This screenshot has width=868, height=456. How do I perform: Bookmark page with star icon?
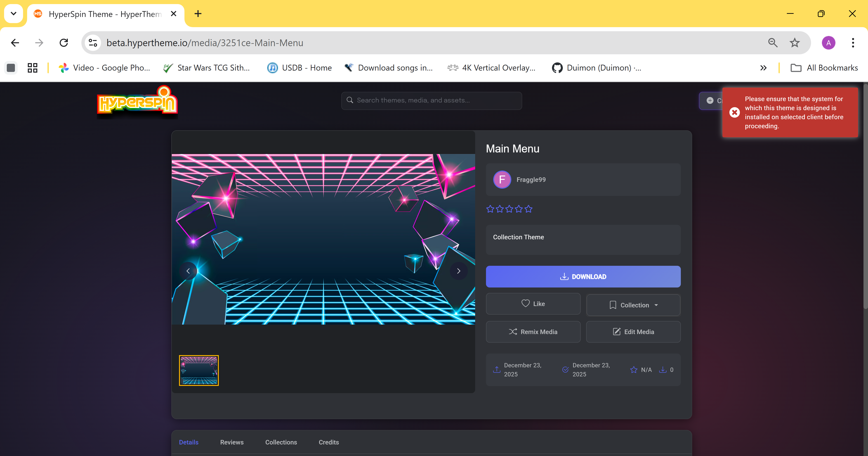(x=795, y=43)
